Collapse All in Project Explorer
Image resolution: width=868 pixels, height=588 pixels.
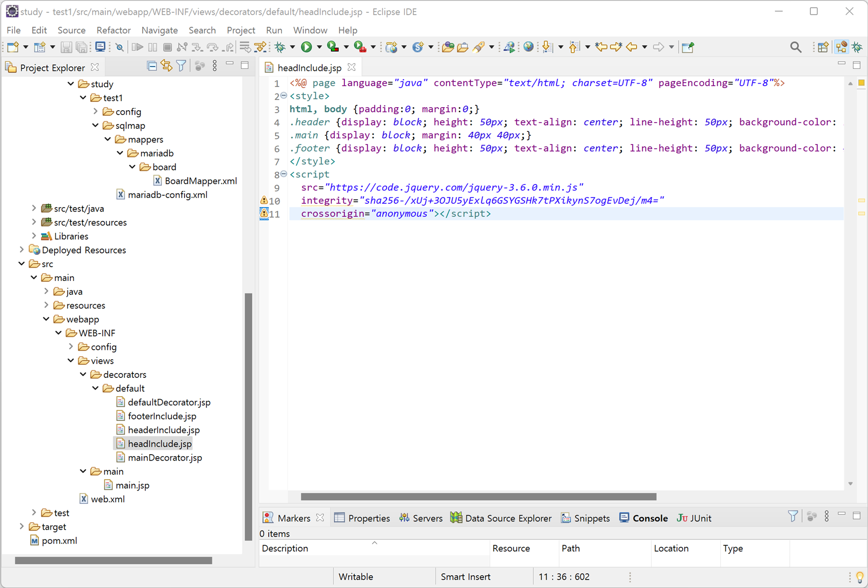pos(152,66)
